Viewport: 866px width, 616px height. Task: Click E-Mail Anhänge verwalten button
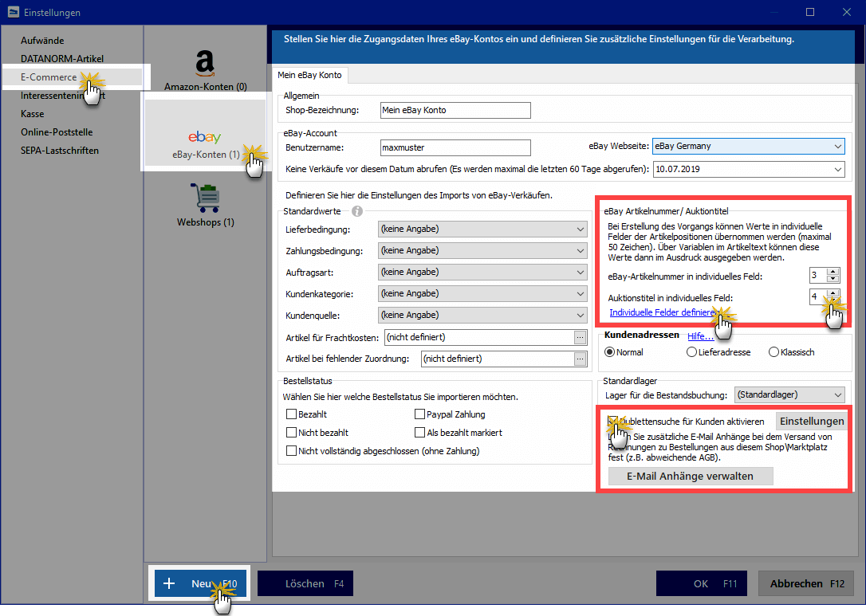point(691,477)
